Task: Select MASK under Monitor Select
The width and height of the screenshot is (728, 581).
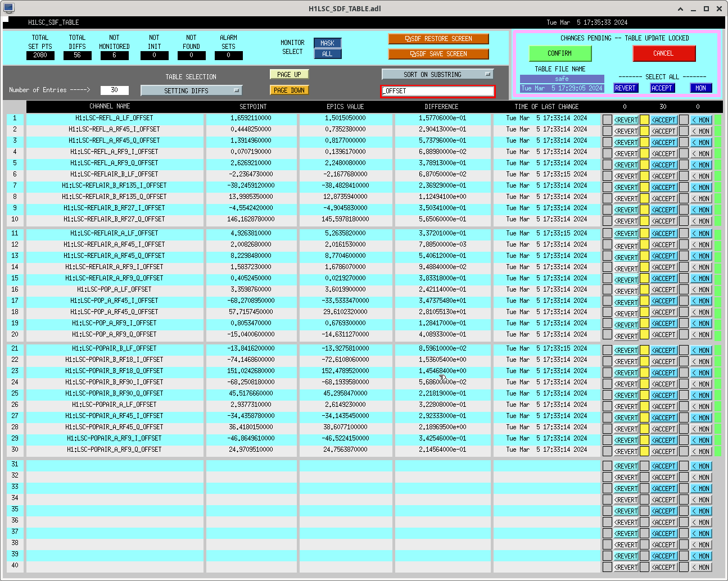Action: pyautogui.click(x=327, y=43)
